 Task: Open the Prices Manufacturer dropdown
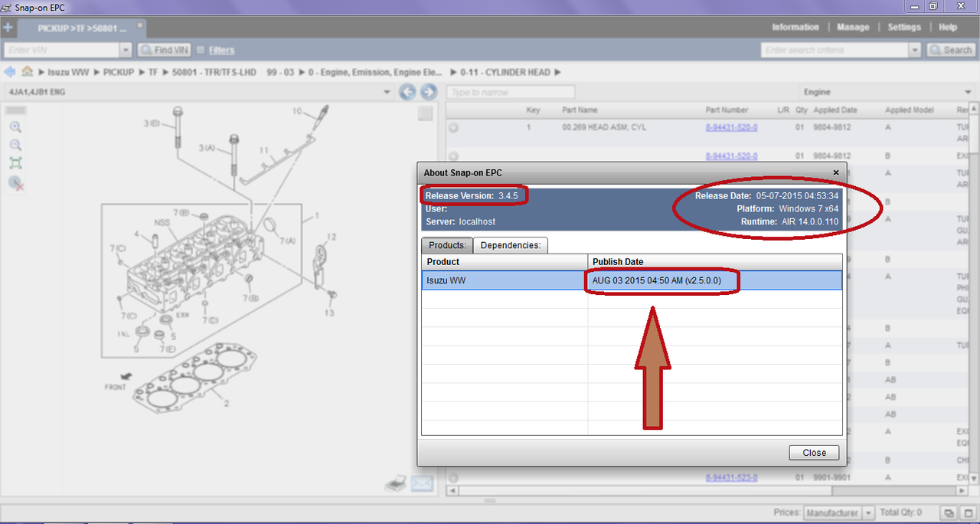click(x=838, y=513)
